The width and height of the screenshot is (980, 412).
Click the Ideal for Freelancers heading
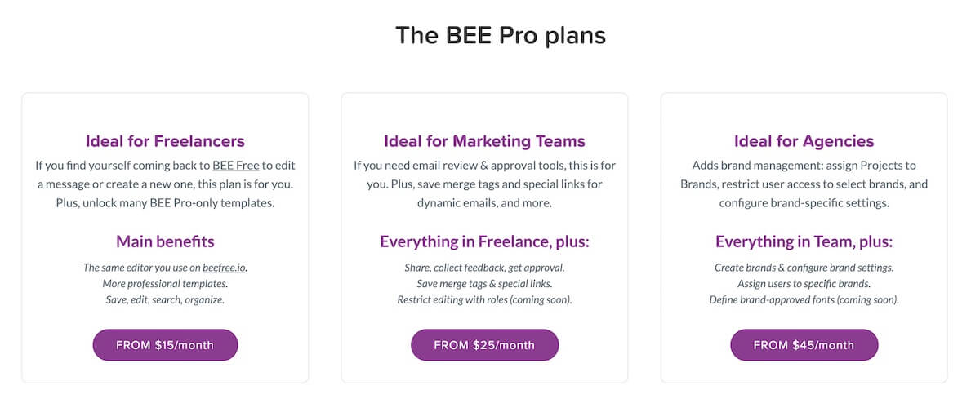165,141
